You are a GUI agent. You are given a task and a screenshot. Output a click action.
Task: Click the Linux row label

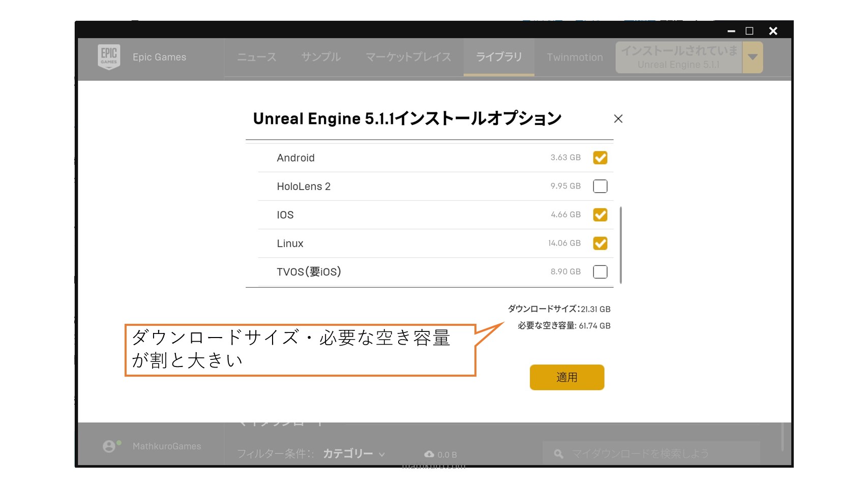(290, 243)
